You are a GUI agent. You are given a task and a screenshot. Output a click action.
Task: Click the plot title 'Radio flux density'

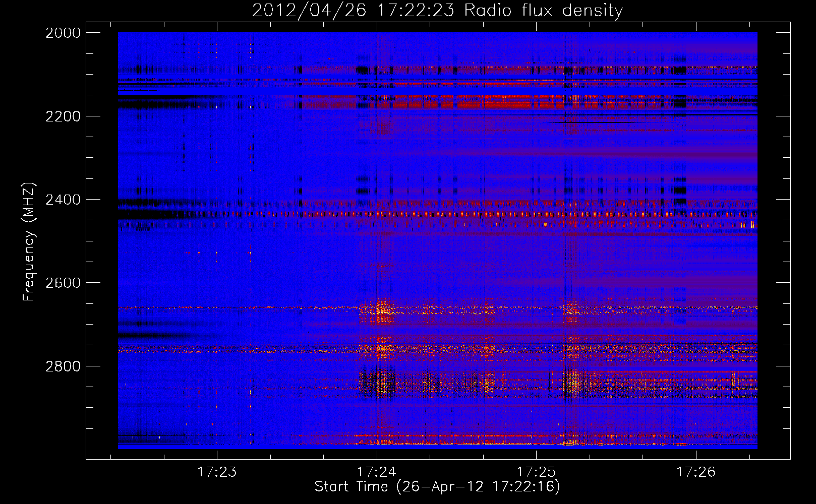[x=543, y=11]
